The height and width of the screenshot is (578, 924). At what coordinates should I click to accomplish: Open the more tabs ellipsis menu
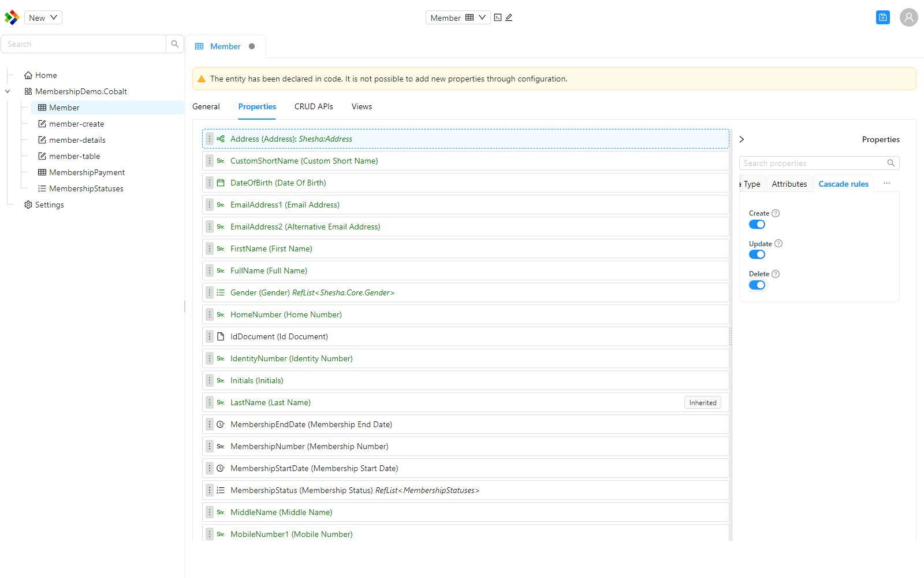click(886, 183)
